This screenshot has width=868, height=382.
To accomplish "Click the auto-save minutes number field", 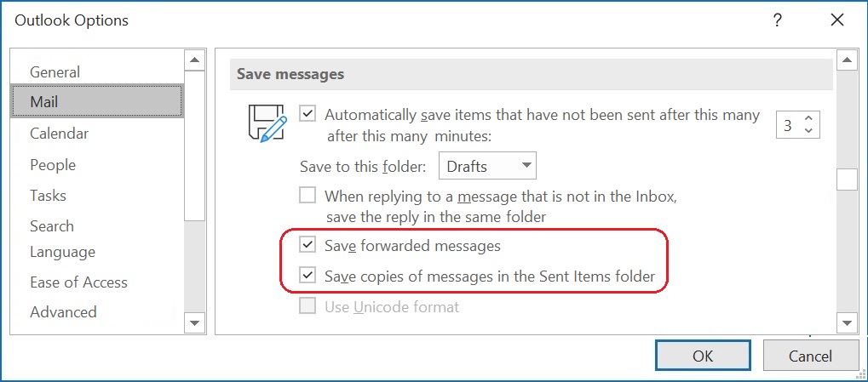I will [x=788, y=125].
